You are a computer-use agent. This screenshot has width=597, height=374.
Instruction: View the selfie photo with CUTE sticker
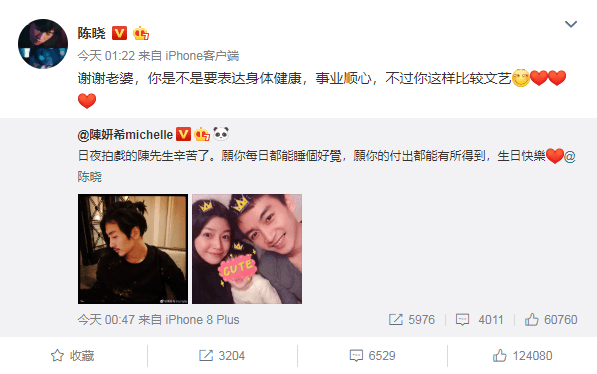coord(247,249)
